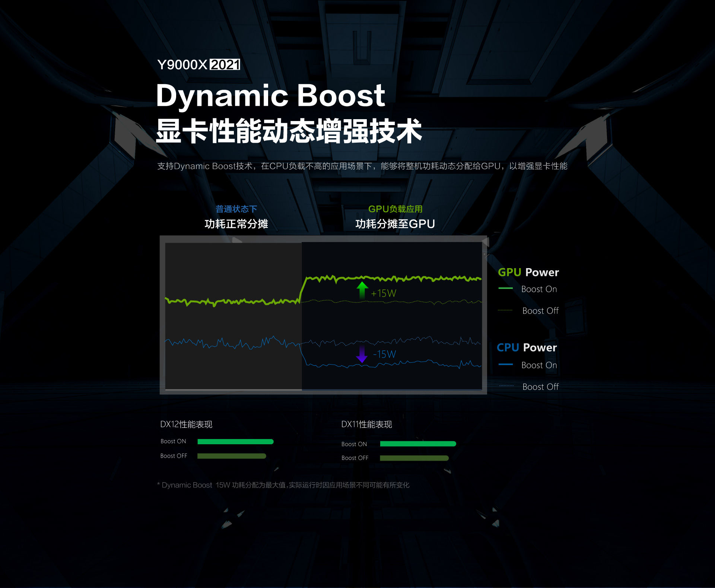Image resolution: width=715 pixels, height=588 pixels.
Task: Click the 功耗正常分摊 label
Action: point(236,224)
